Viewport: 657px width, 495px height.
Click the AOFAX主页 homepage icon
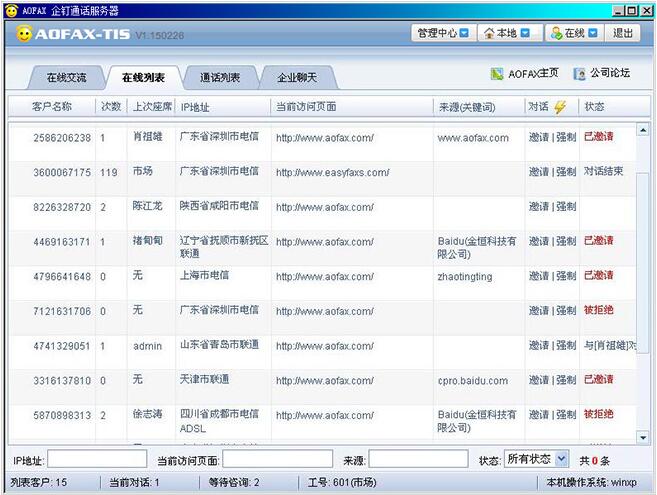click(497, 74)
